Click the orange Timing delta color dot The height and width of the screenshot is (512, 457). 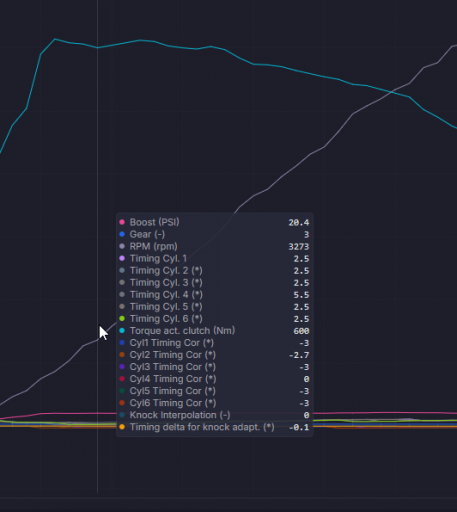pyautogui.click(x=122, y=427)
